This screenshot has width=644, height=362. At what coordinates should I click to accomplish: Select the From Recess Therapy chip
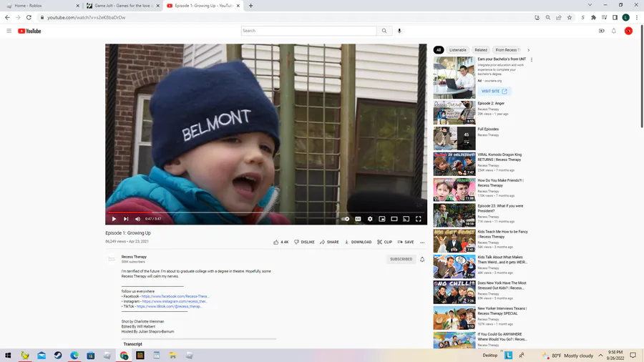(x=507, y=50)
